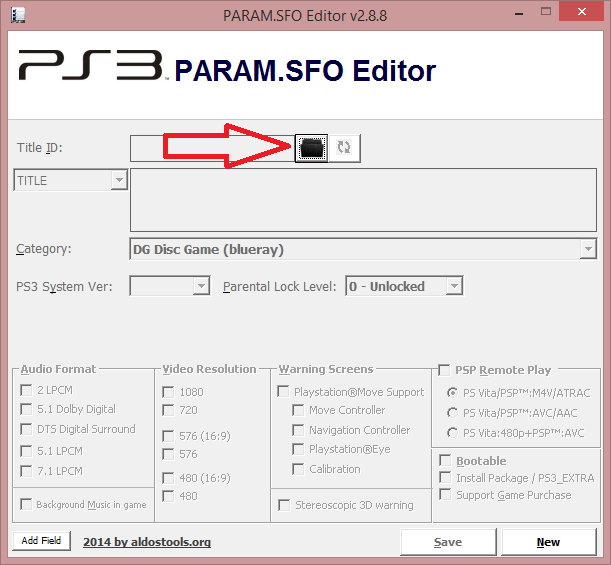Toggle 7.1 LPCM audio format
The image size is (611, 565).
26,471
